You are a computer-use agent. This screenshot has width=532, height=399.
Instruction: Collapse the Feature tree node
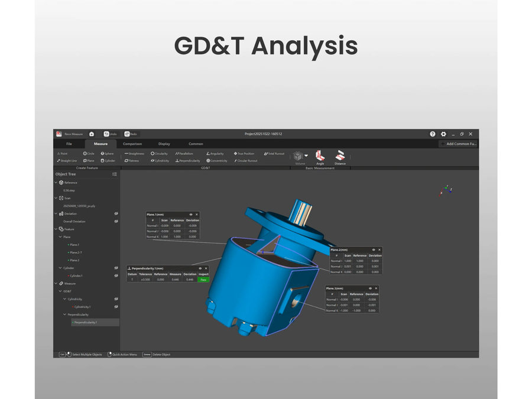coord(56,229)
